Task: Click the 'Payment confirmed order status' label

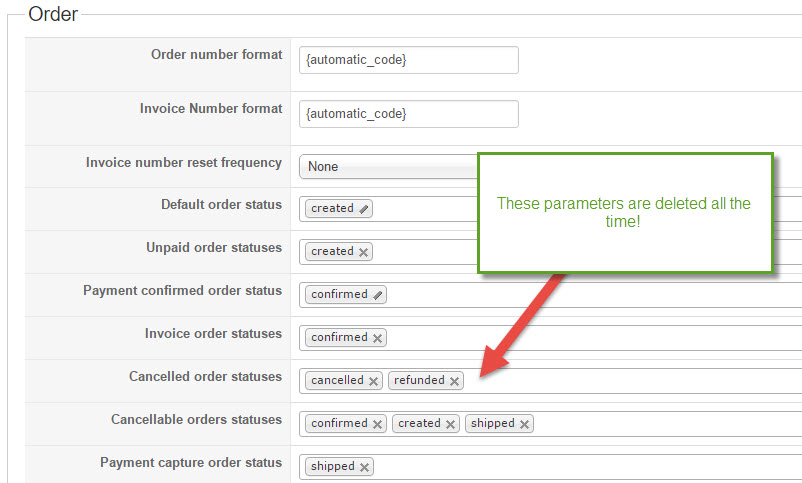Action: (183, 291)
